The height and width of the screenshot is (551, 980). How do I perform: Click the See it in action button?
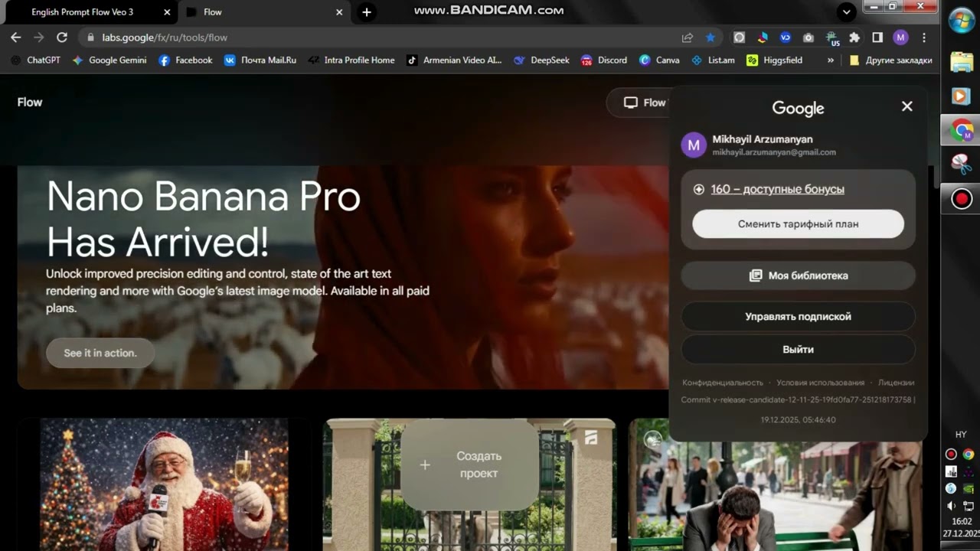[100, 353]
